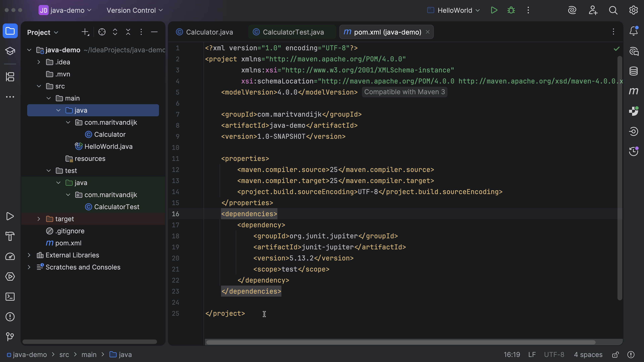Run HelloWorld with the green play button
The height and width of the screenshot is (362, 644).
[x=494, y=10]
